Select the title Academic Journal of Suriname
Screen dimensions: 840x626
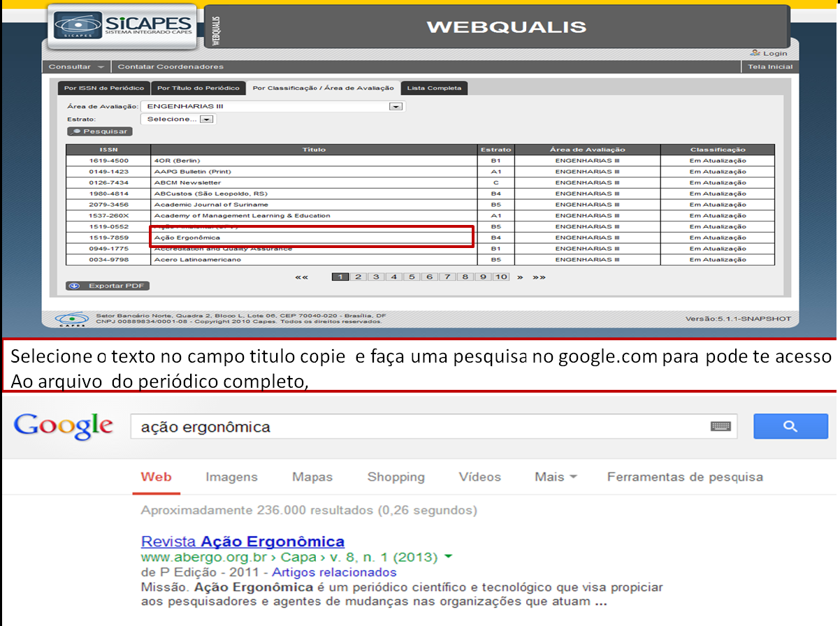click(210, 205)
